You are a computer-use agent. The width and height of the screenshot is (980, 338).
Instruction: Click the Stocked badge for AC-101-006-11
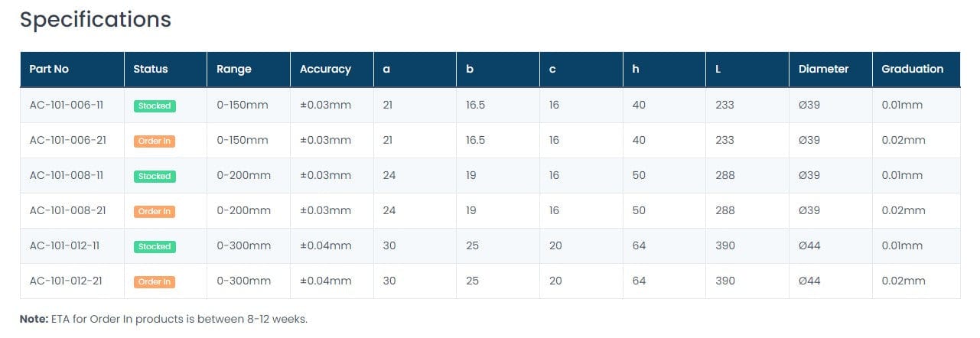155,106
